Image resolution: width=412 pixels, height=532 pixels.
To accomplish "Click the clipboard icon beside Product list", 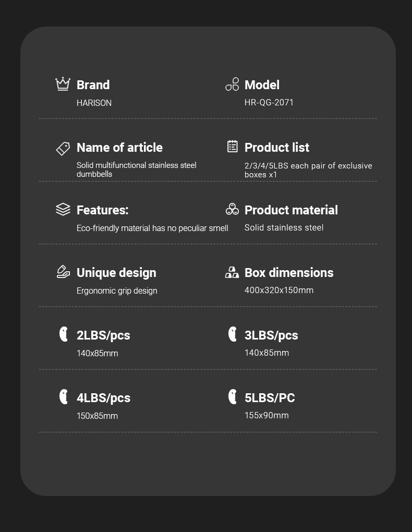I will pyautogui.click(x=233, y=146).
